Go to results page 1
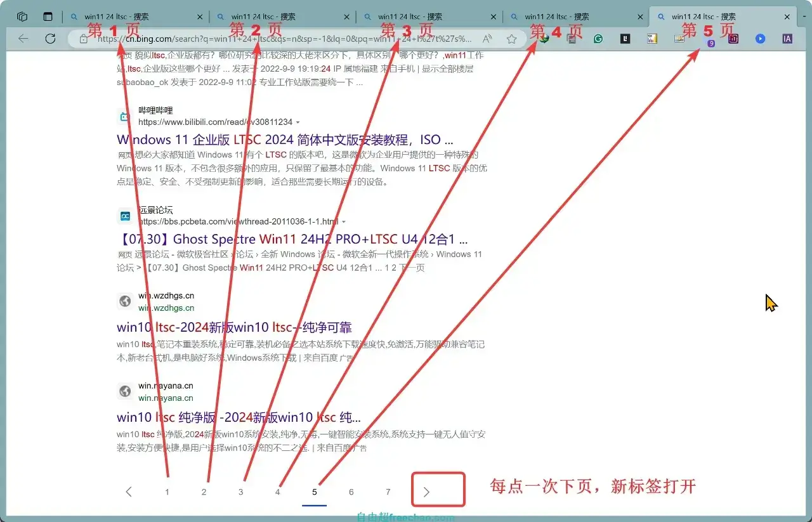This screenshot has width=812, height=522. (x=167, y=492)
